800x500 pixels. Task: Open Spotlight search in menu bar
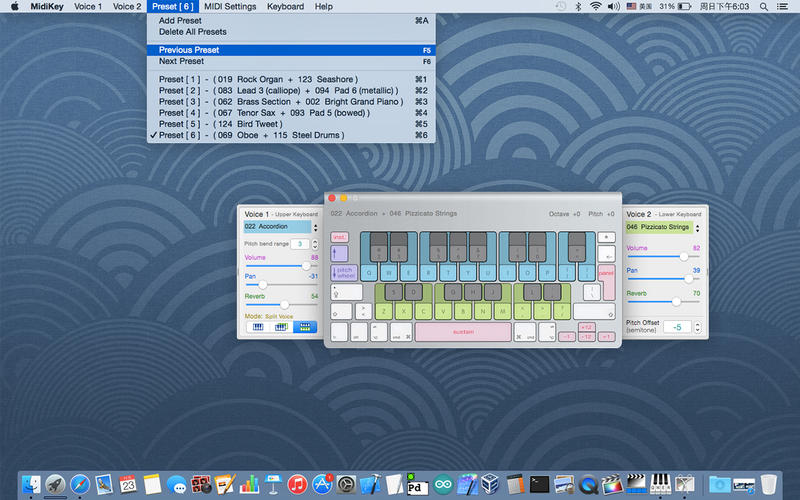point(765,6)
